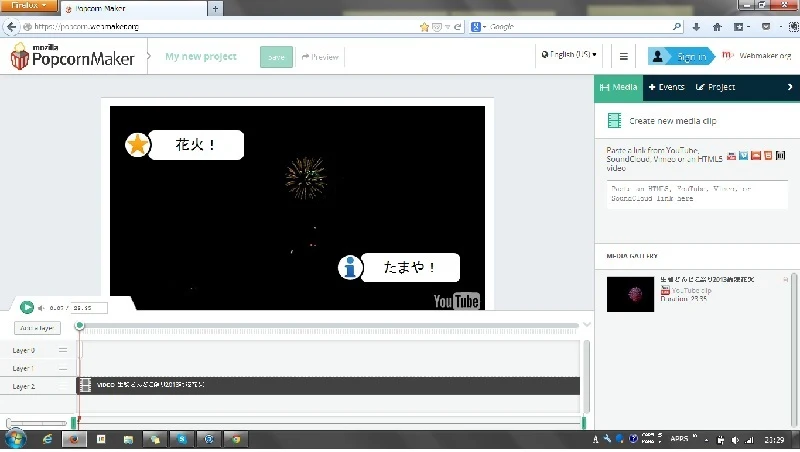Open Layer 0 handle menu icon

tap(63, 350)
